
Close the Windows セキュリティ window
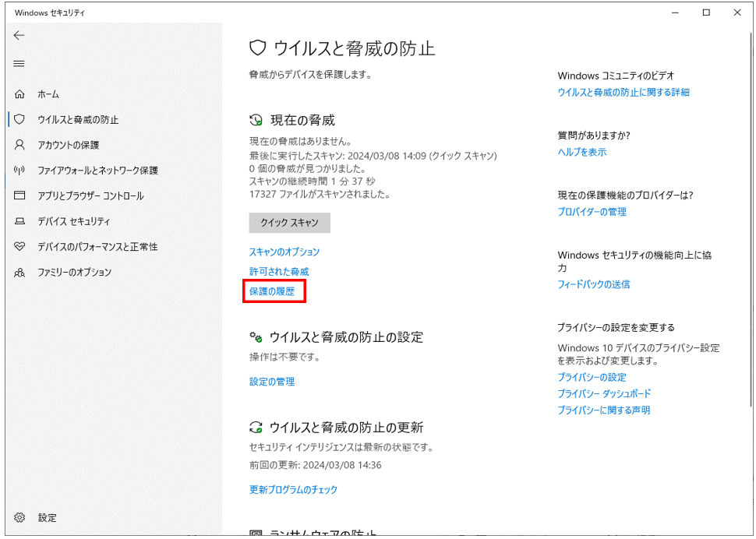click(x=737, y=13)
